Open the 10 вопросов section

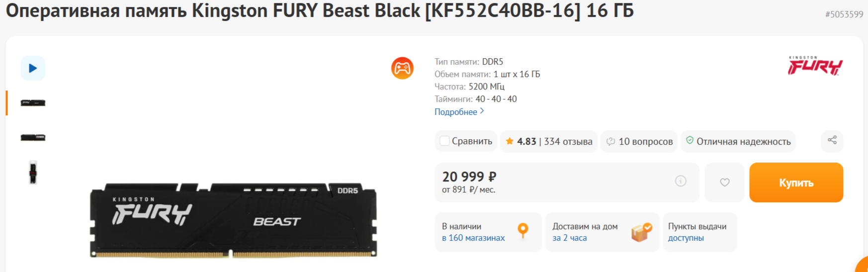pos(639,142)
